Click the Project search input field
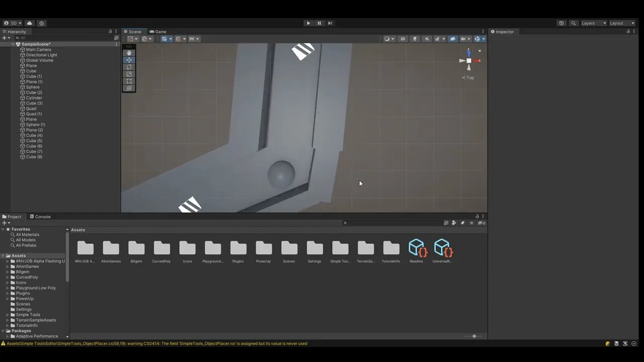This screenshot has height=362, width=644. (392, 223)
